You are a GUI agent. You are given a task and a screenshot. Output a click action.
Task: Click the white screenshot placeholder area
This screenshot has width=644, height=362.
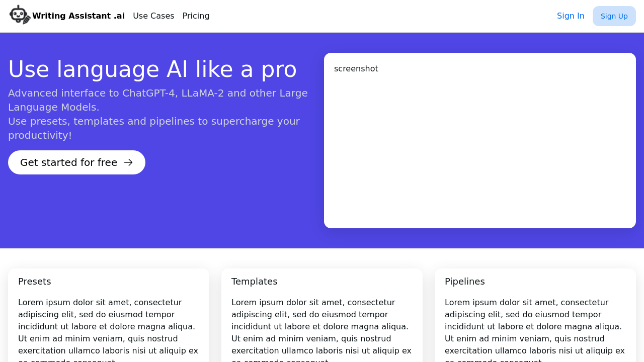[480, 151]
